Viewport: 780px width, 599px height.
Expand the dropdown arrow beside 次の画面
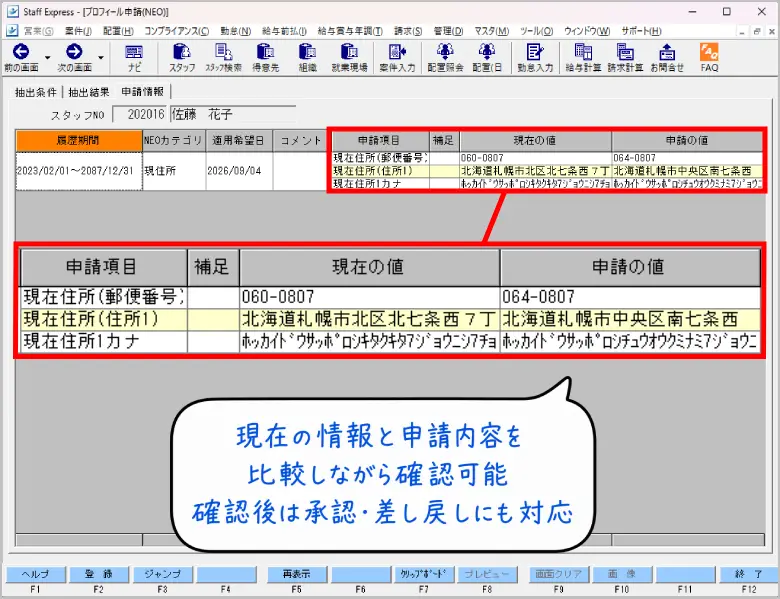101,58
